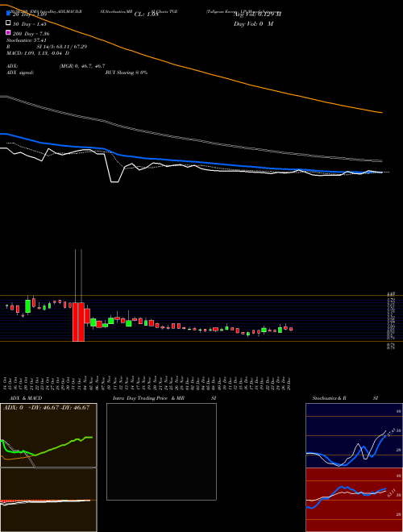The height and width of the screenshot is (532, 403).
Task: Click the Intra Day Trading Price & MRSI title
Action: 164,398
